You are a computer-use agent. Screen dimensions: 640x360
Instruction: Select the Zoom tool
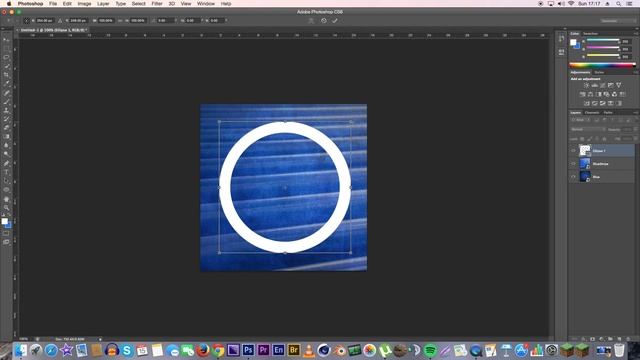coord(6,208)
